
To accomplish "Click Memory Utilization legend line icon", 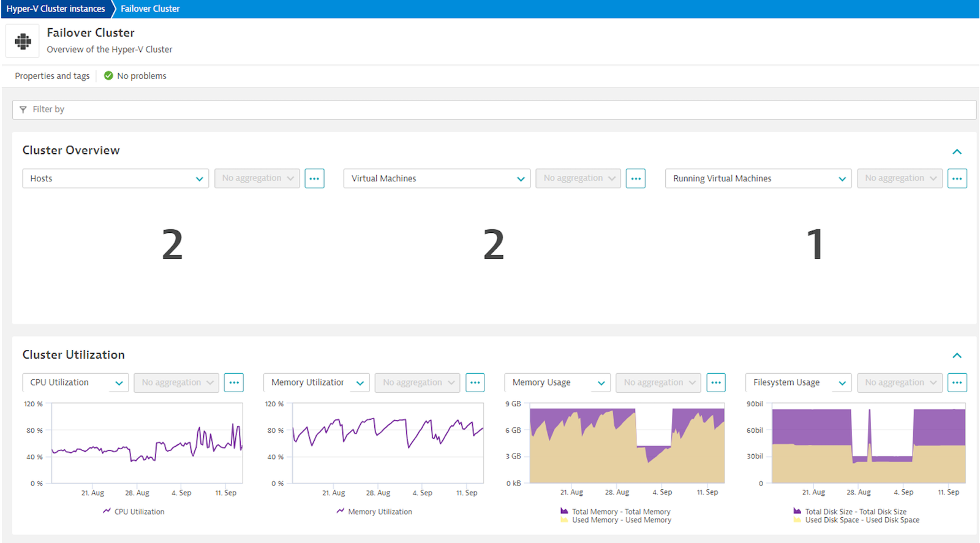I will coord(341,511).
